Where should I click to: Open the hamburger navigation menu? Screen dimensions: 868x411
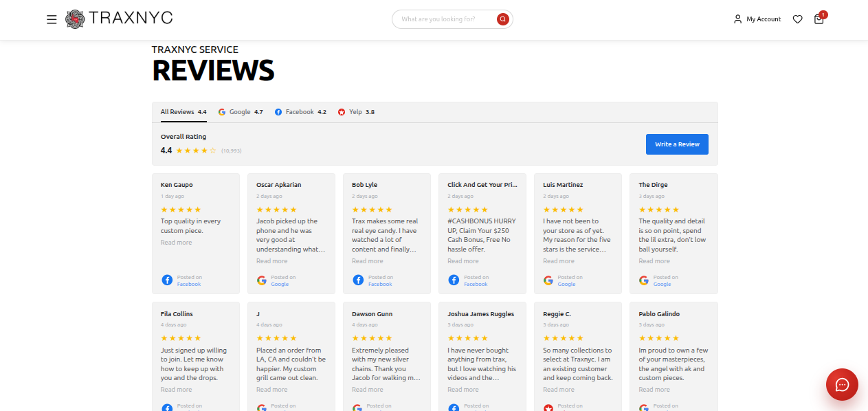click(x=52, y=19)
